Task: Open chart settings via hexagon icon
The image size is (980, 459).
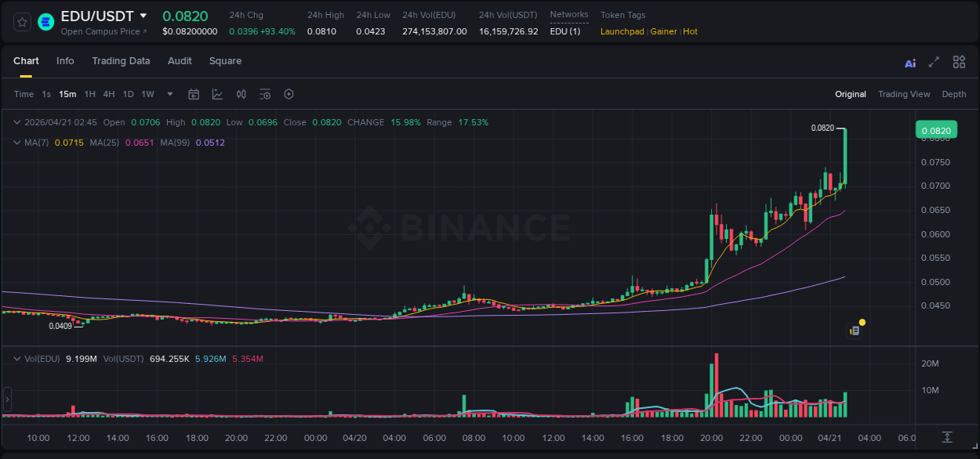Action: pyautogui.click(x=289, y=94)
